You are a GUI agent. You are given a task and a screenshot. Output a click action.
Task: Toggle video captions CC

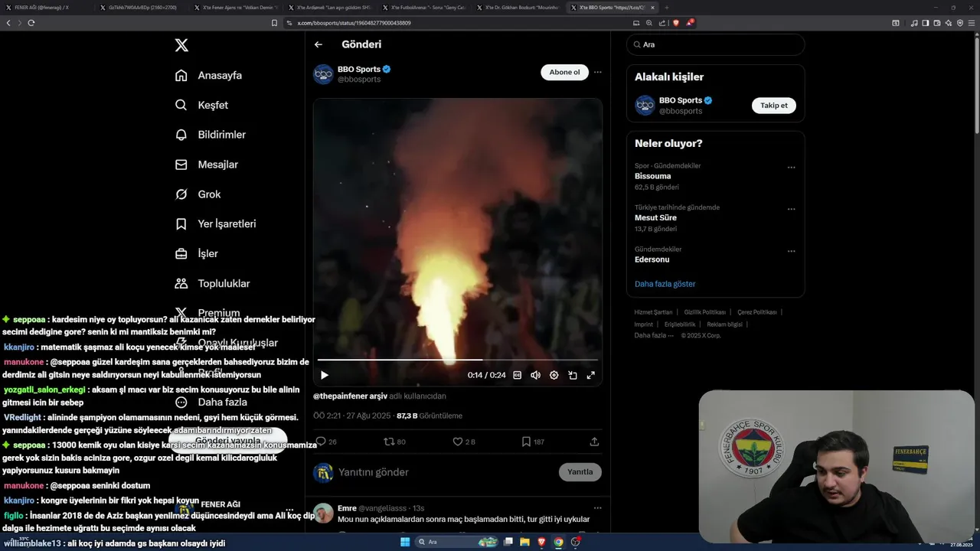517,375
